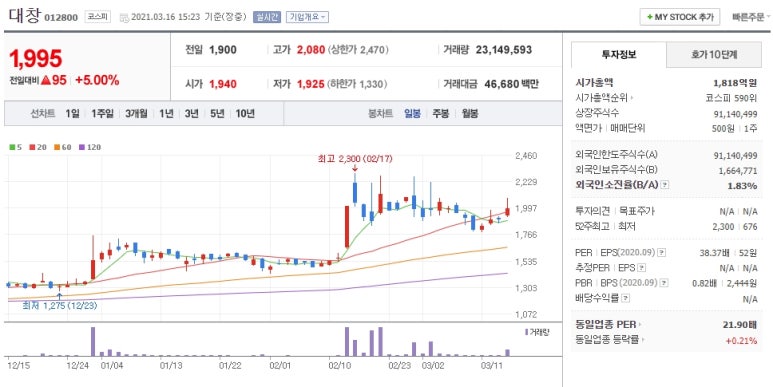Open the 빠른주문 dropdown

[x=751, y=17]
